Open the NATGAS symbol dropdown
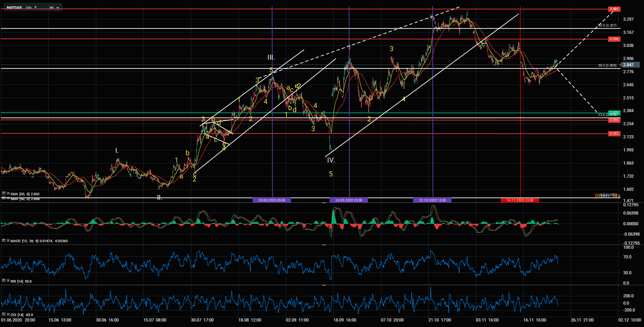Viewport: 644px width, 327px height. [36, 7]
